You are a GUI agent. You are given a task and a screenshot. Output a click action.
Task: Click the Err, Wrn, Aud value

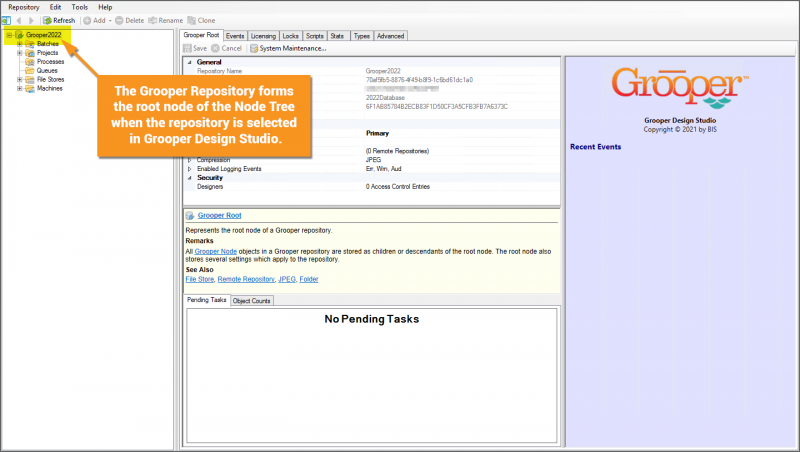pyautogui.click(x=384, y=169)
